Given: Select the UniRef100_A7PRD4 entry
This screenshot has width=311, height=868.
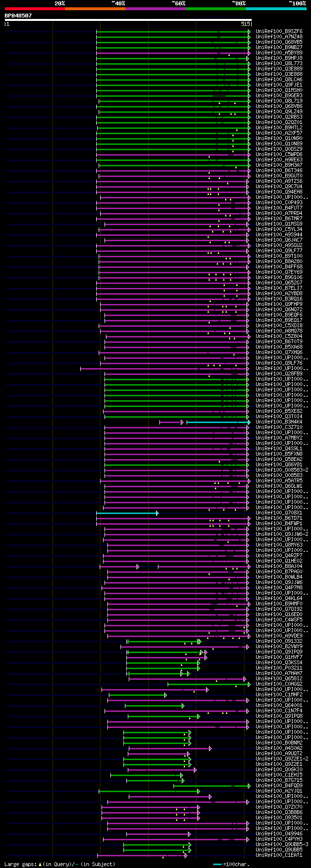Looking at the screenshot, I should pyautogui.click(x=279, y=213).
